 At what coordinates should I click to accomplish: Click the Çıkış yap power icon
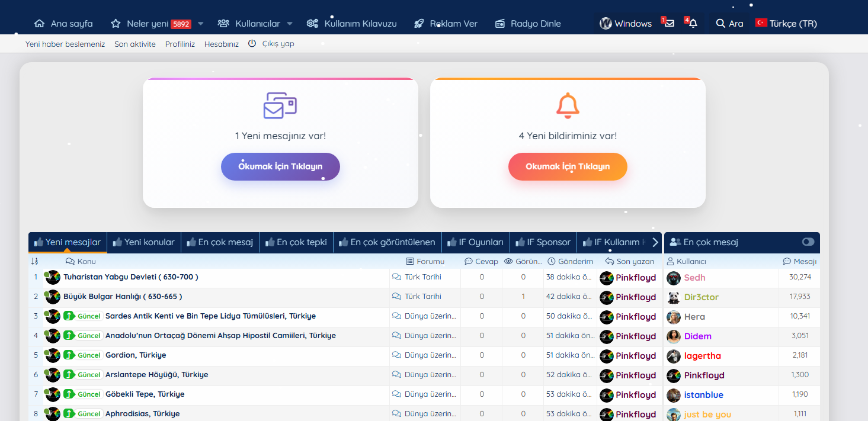[252, 43]
